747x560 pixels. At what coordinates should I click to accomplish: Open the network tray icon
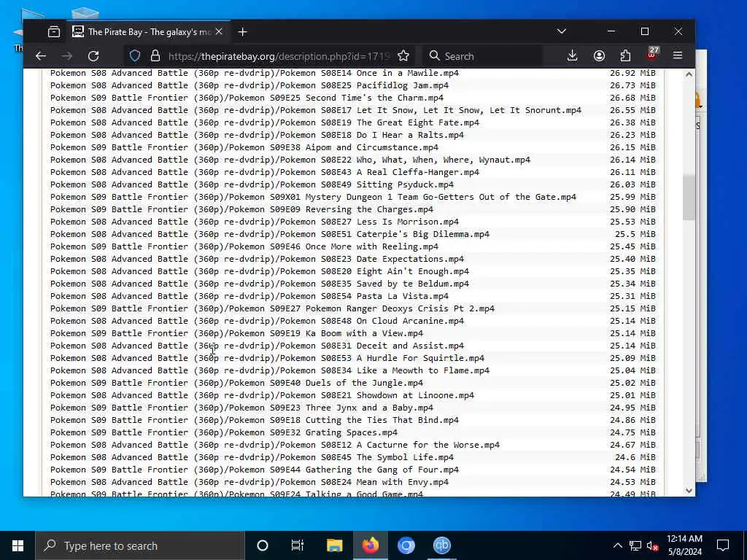(x=635, y=545)
